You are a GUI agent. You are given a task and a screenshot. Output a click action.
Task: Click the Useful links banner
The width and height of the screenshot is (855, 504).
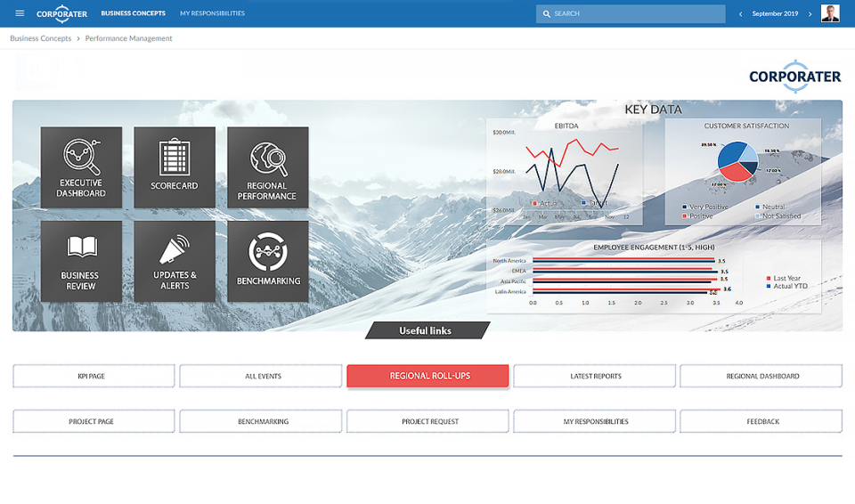(427, 330)
